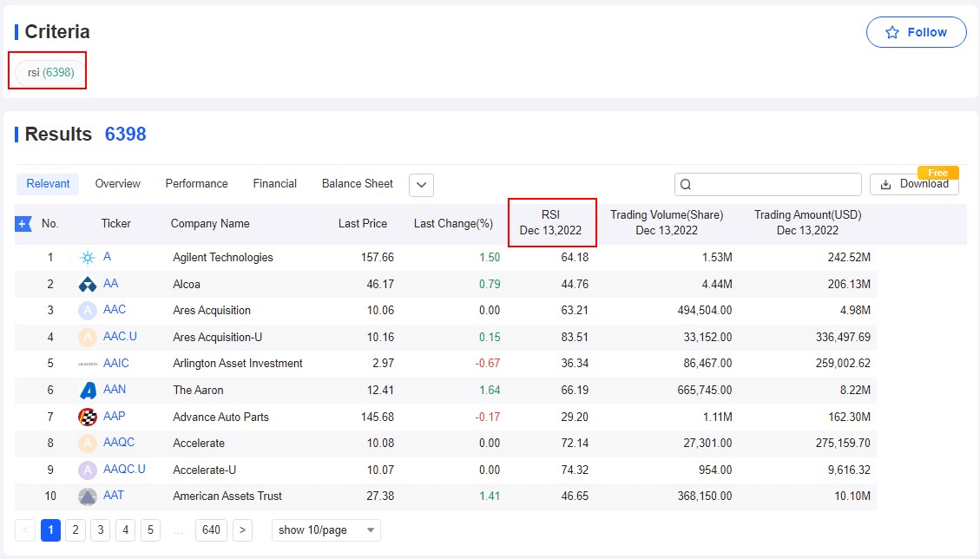Viewport: 980px width, 559px height.
Task: Click the rsi criteria tag
Action: (x=50, y=72)
